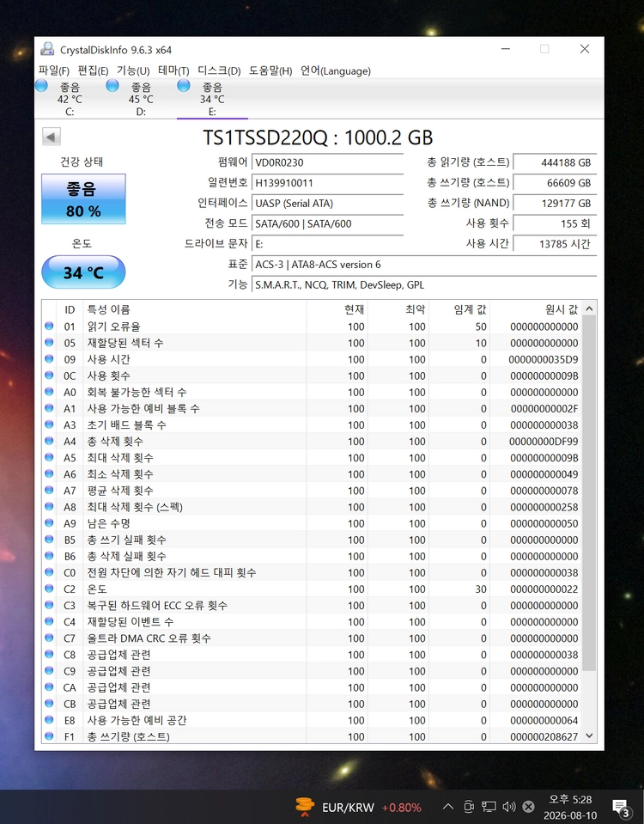Click the status dot for A0 회복 불가능한 섹터 수
The image size is (644, 824).
click(50, 392)
